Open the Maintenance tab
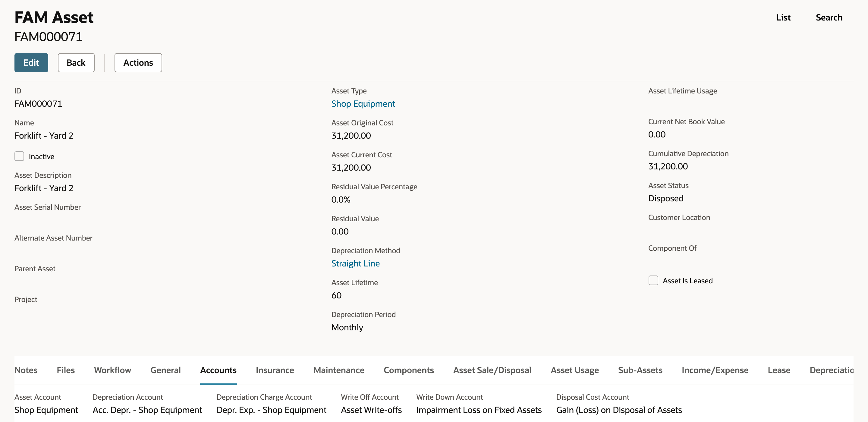Image resolution: width=868 pixels, height=422 pixels. (x=339, y=370)
